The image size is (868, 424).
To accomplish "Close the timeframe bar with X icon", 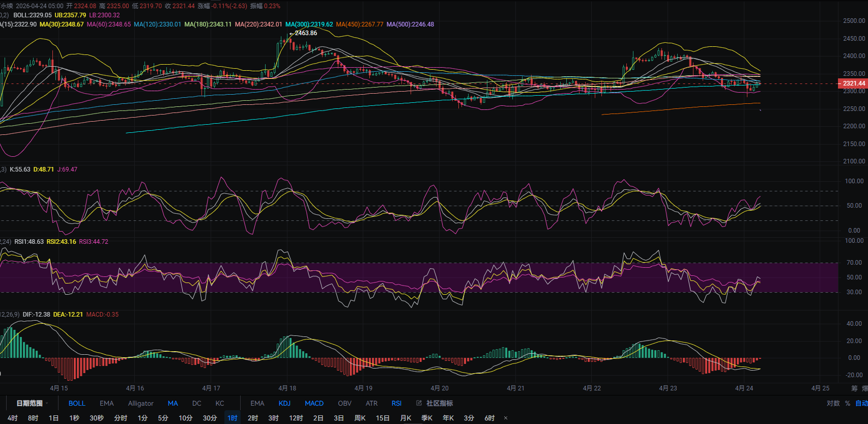I will 505,418.
